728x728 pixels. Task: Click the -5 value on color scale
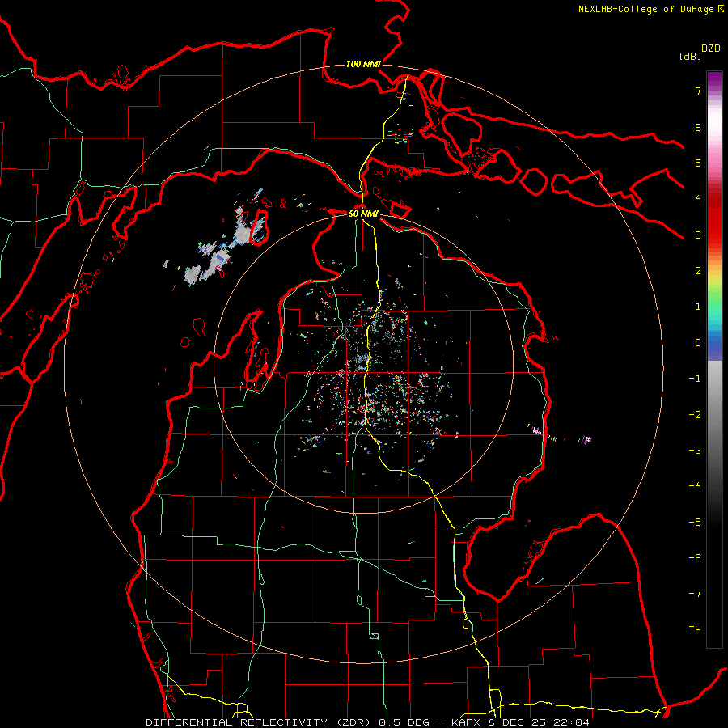[x=695, y=523]
